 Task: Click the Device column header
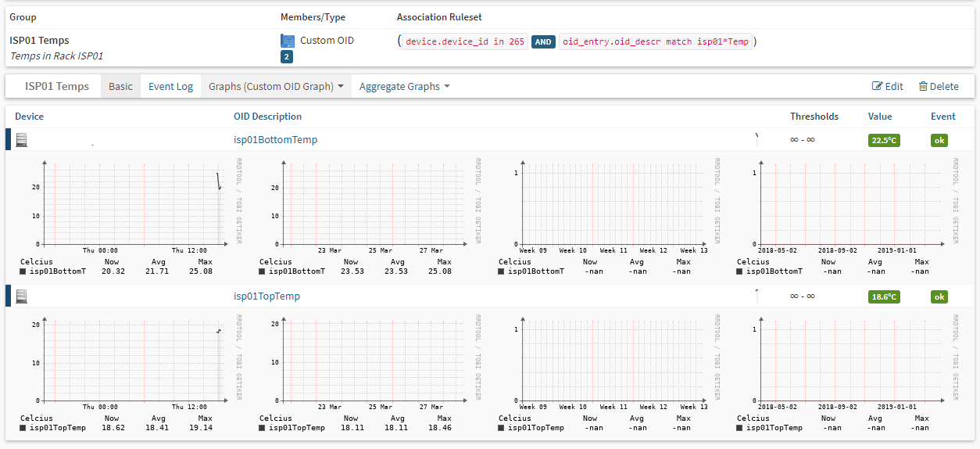[30, 117]
